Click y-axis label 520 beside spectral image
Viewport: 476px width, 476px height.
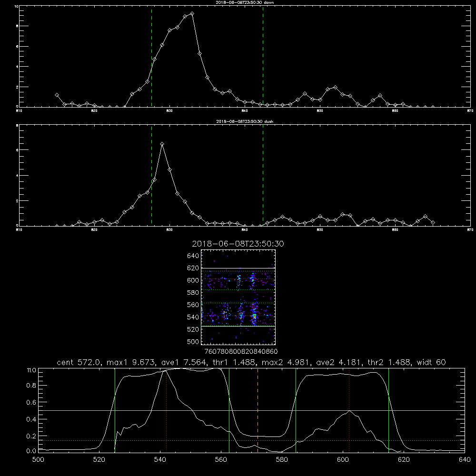[193, 329]
